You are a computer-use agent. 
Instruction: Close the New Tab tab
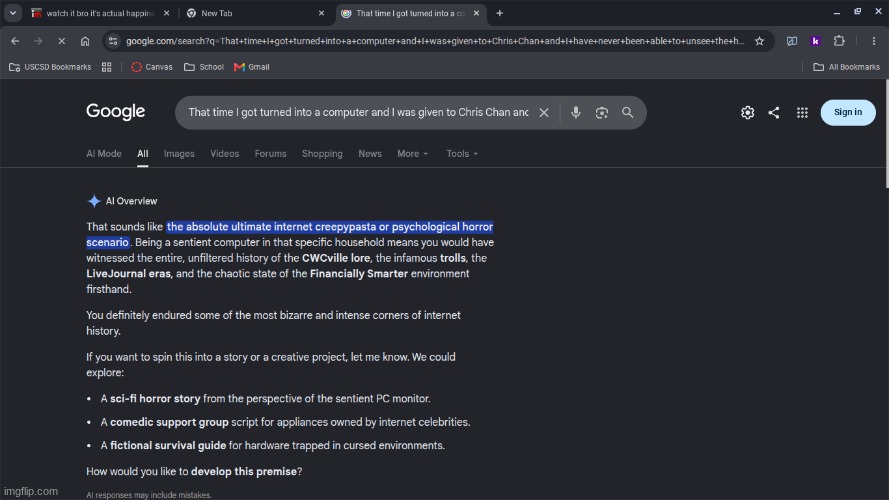(x=321, y=13)
